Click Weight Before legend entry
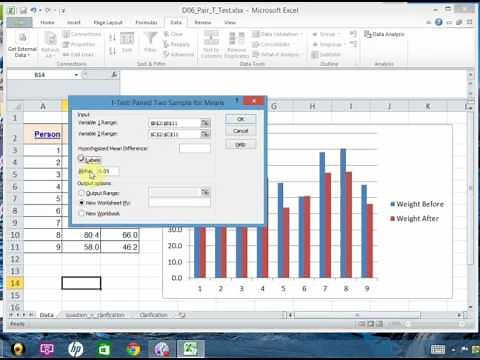 coord(417,204)
